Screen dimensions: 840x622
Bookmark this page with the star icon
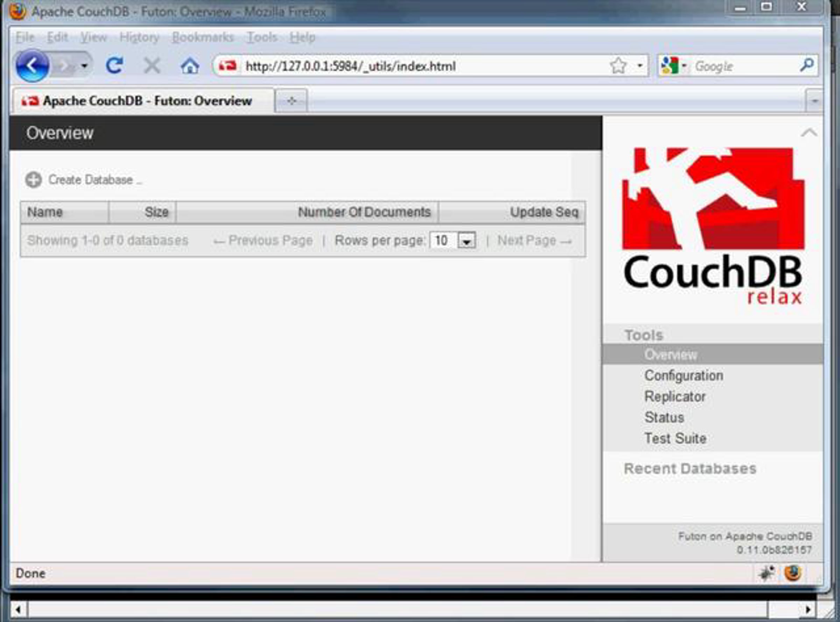click(x=618, y=66)
